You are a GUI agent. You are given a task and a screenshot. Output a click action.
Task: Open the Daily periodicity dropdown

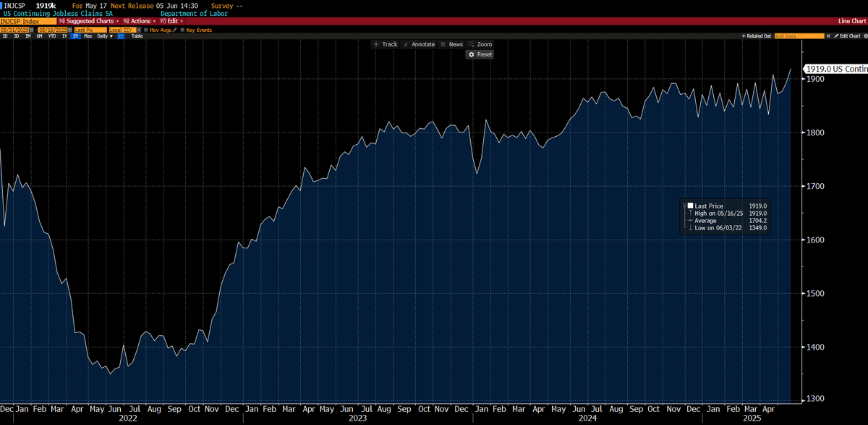click(105, 36)
